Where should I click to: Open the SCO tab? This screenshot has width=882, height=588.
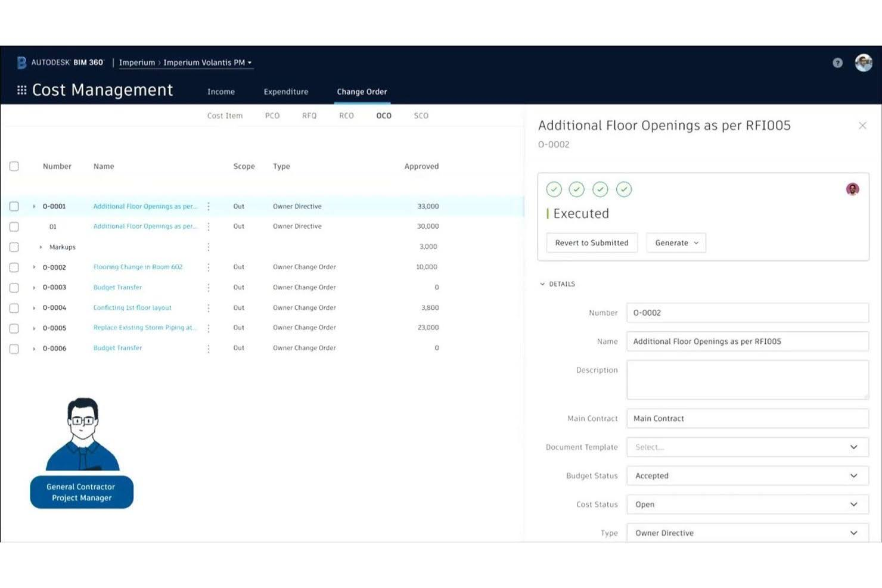(x=421, y=115)
